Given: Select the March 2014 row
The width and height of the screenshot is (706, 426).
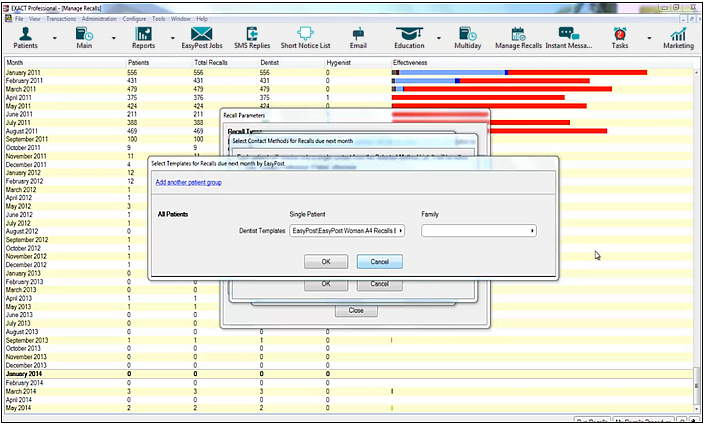Looking at the screenshot, I should point(349,391).
